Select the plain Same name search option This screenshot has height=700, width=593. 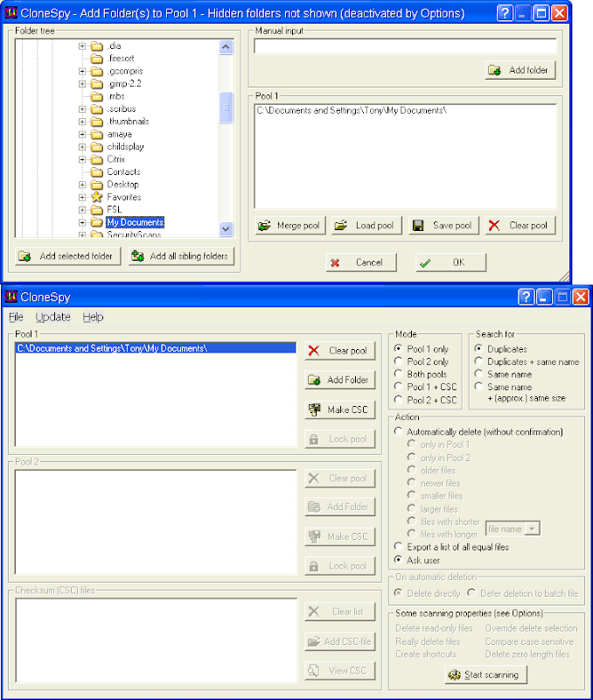point(478,374)
